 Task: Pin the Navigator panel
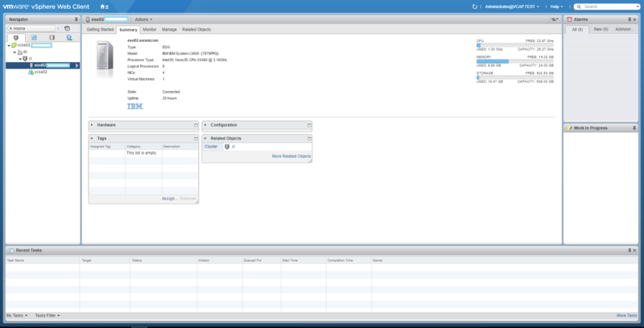click(76, 19)
